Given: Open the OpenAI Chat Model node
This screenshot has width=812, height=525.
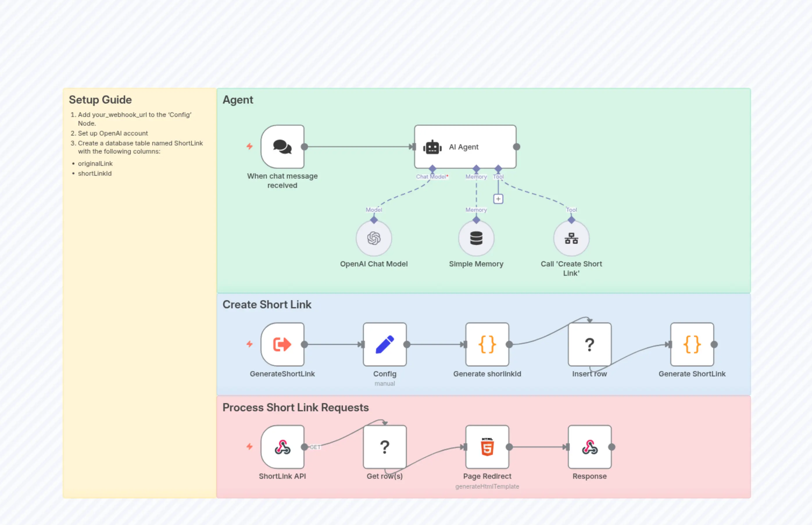Looking at the screenshot, I should tap(374, 238).
